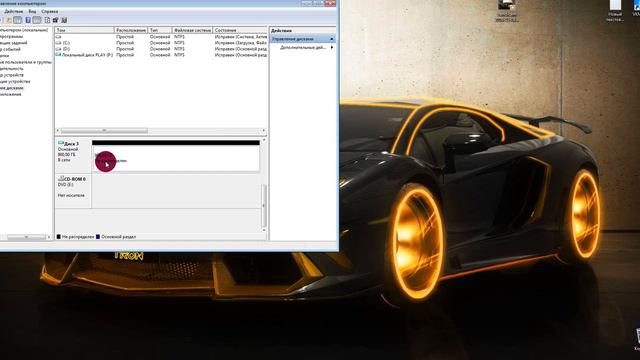Sort by the Состояние column header
Viewport: 640px width, 360px height.
tap(240, 30)
